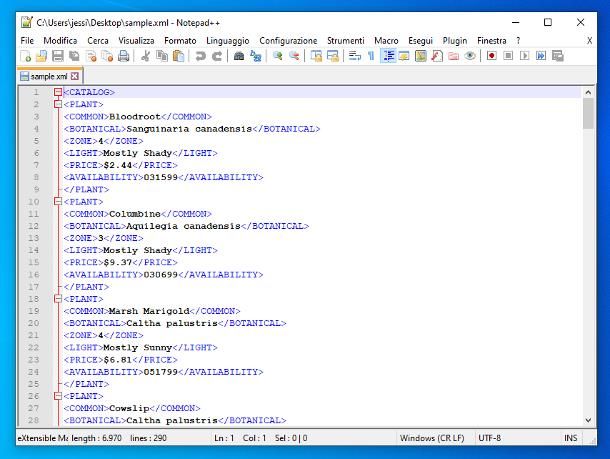Toggle Show All Characters pilcrow icon
The width and height of the screenshot is (610, 459).
click(371, 56)
